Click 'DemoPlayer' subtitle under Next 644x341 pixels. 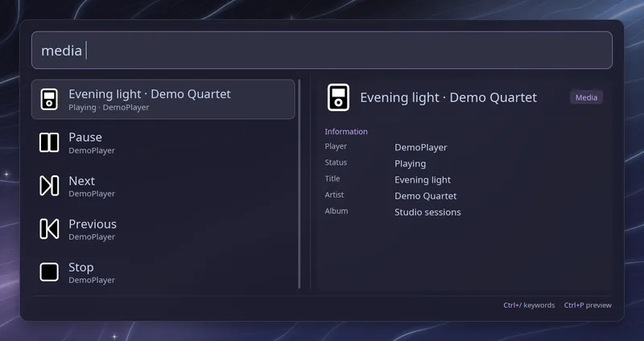tap(92, 194)
